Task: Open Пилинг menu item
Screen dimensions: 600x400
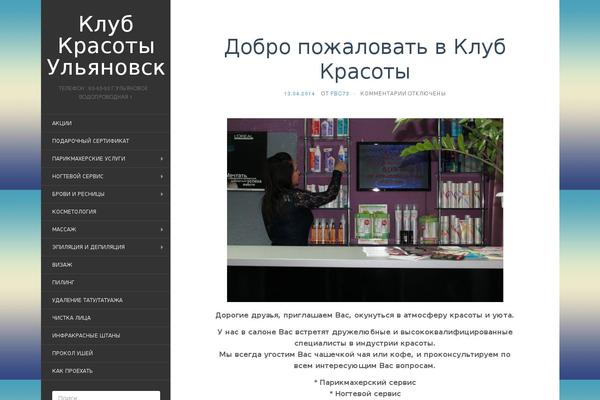Action: coord(106,282)
